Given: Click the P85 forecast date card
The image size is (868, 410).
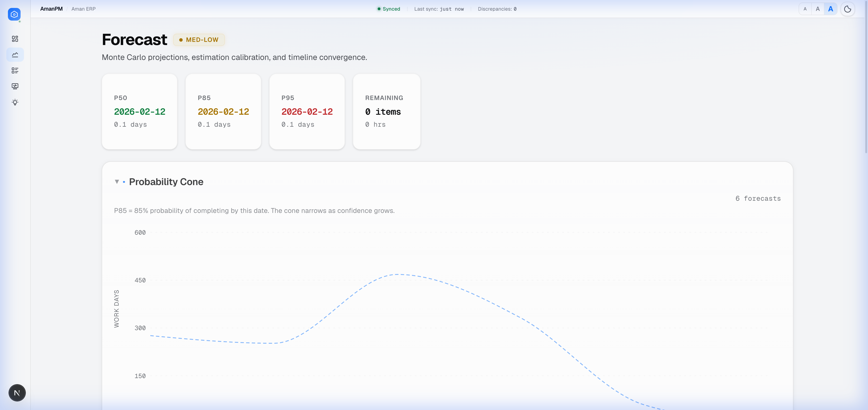Looking at the screenshot, I should (x=223, y=112).
